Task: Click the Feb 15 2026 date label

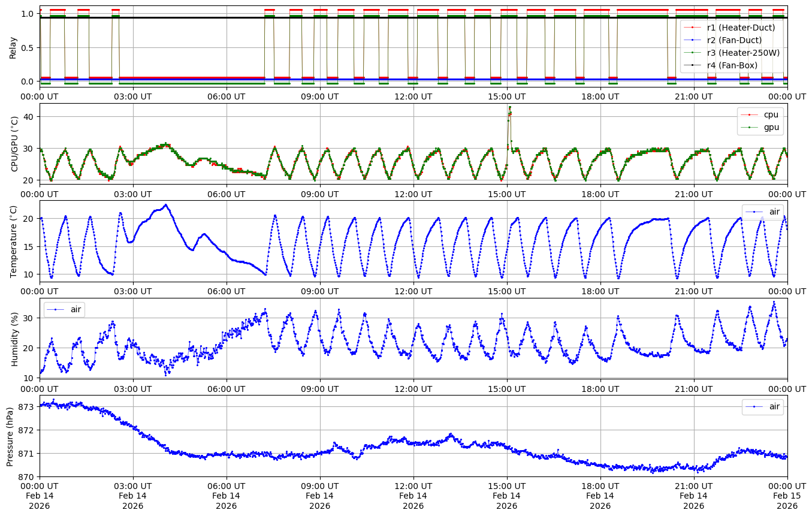Action: tap(787, 500)
